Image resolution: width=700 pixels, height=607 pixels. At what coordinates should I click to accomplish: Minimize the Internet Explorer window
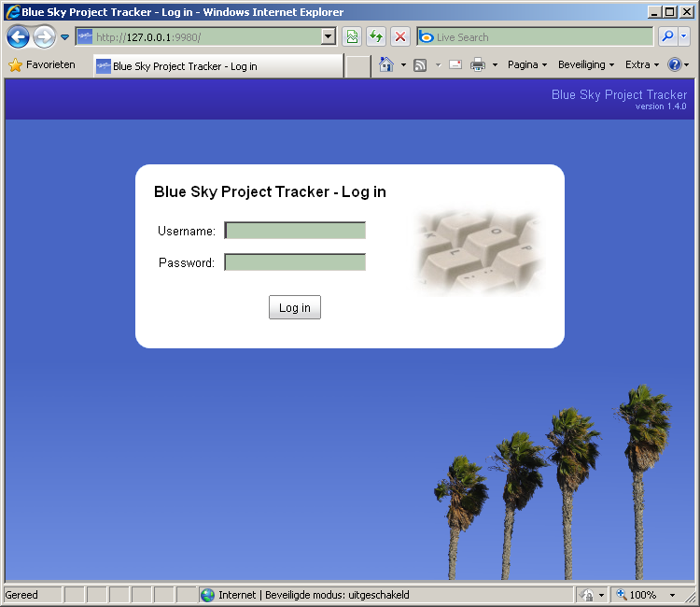click(x=654, y=11)
